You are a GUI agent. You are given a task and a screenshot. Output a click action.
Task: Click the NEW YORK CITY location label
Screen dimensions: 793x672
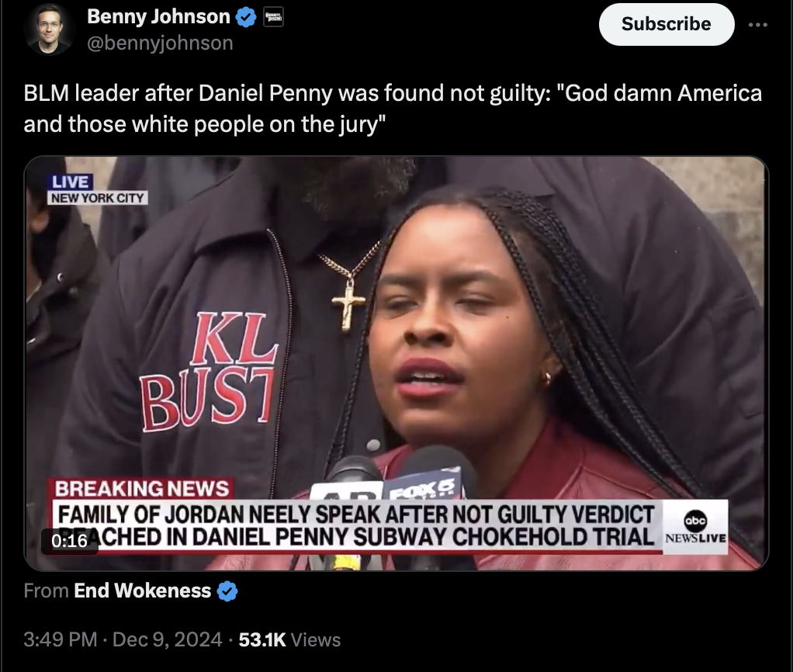[x=98, y=198]
